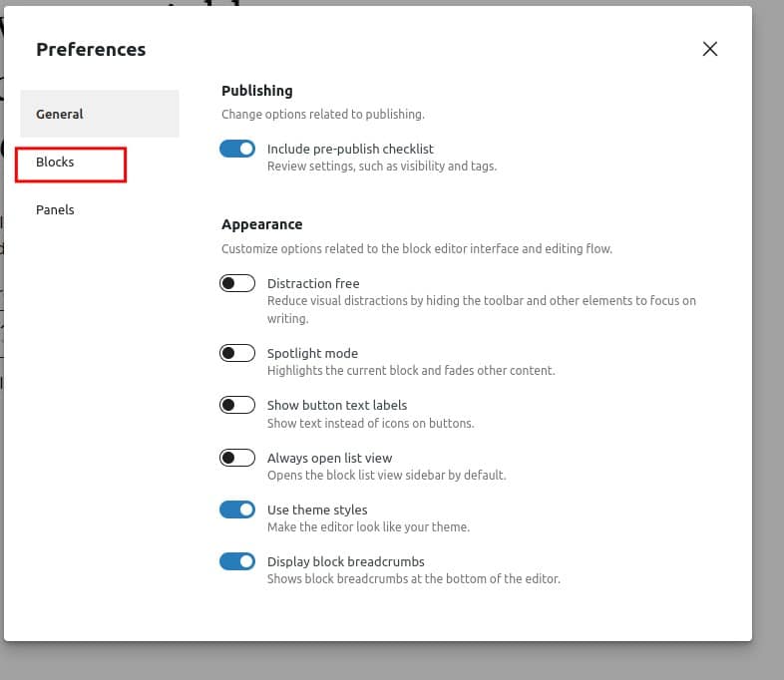The height and width of the screenshot is (680, 784).
Task: Enable the Distraction free switch
Action: pos(237,283)
